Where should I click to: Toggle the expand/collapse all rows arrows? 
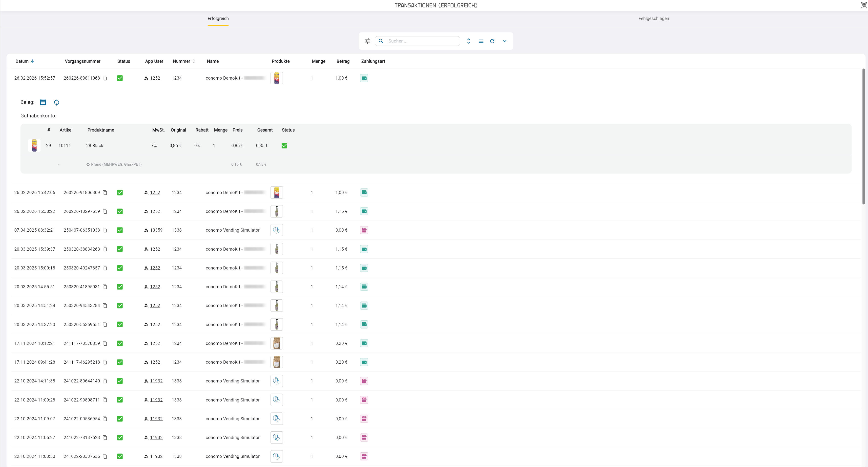tap(468, 41)
